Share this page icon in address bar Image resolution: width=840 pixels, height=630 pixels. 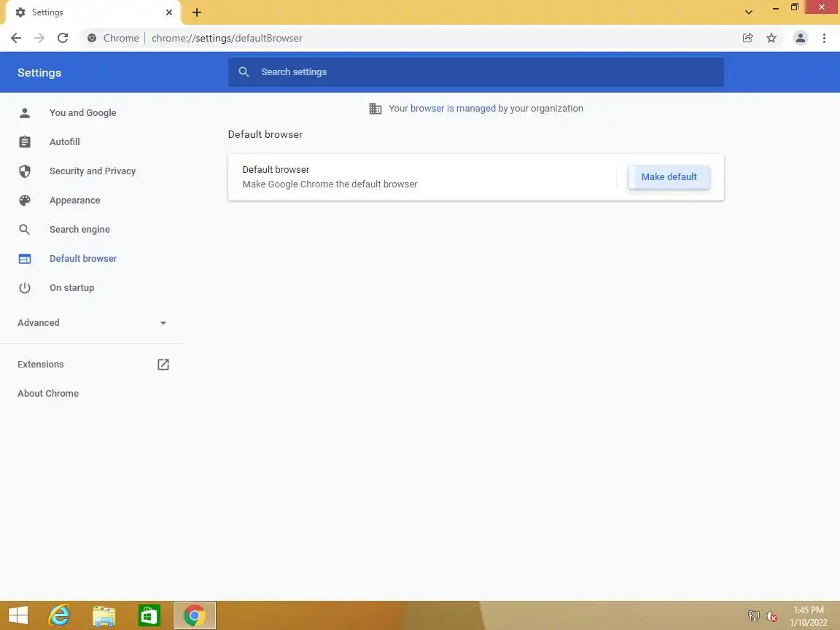pyautogui.click(x=748, y=38)
